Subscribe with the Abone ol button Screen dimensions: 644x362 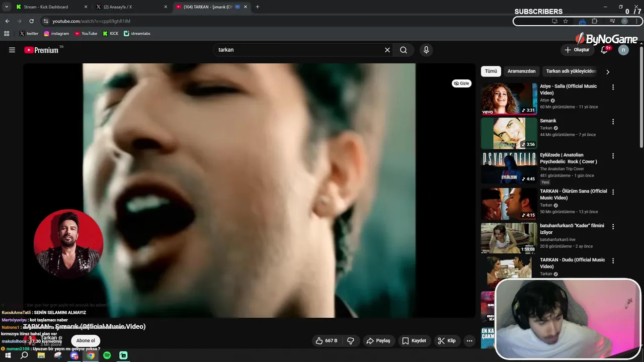click(x=86, y=341)
